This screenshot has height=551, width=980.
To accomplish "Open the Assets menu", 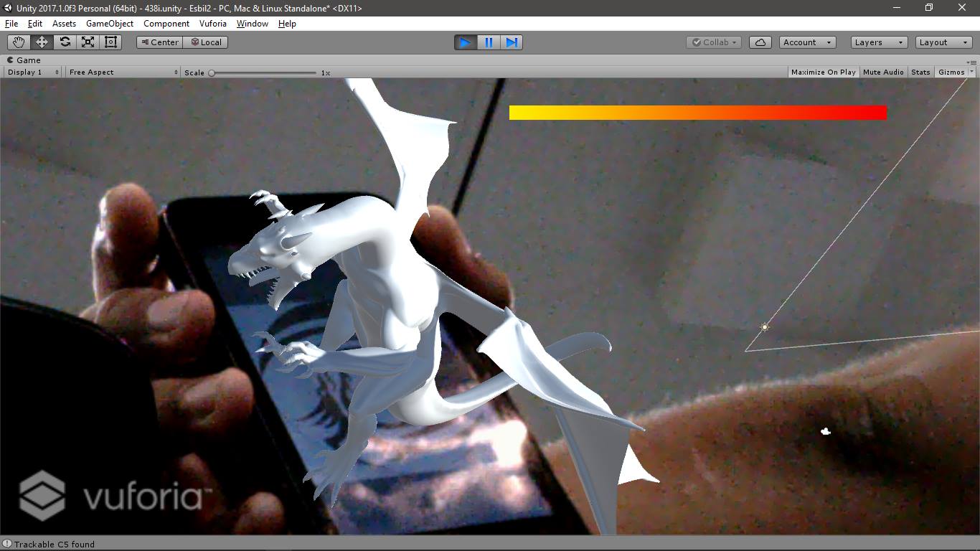I will point(64,24).
